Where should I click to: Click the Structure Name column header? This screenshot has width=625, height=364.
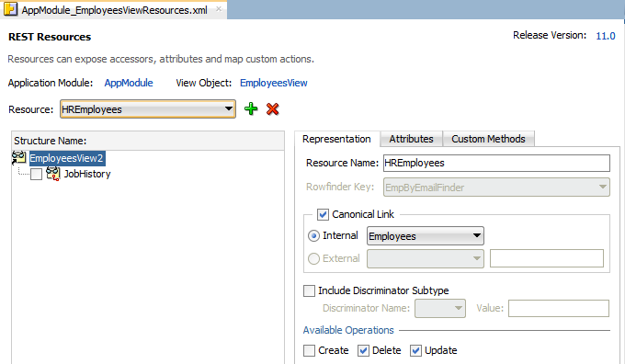(x=148, y=141)
